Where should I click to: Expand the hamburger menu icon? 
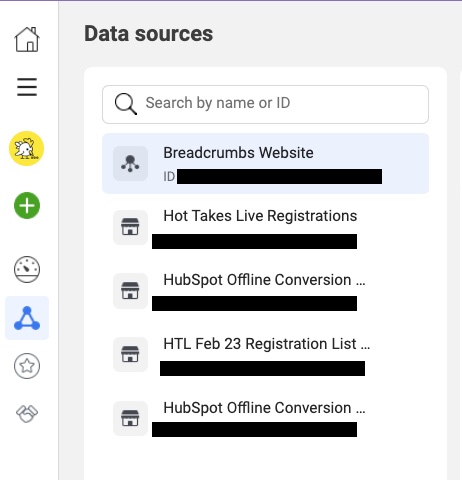pos(27,87)
